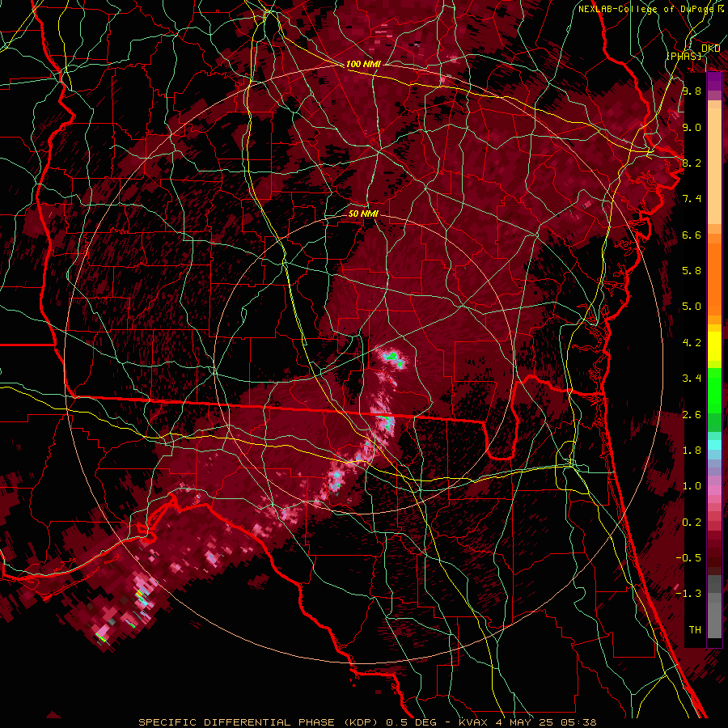Click the 1.0 scale value
Screen dimensions: 728x728
[692, 486]
